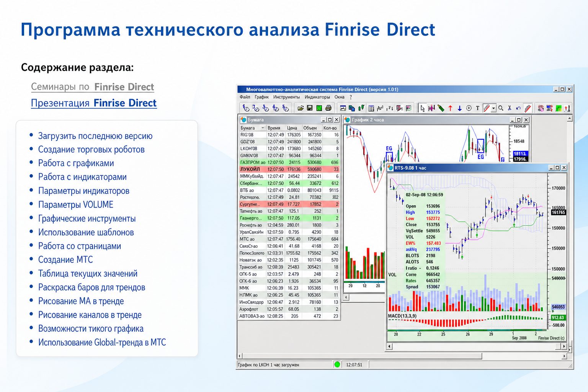This screenshot has height=392, width=588.
Task: Open Использование Global-тренда в МТС link
Action: click(x=102, y=343)
